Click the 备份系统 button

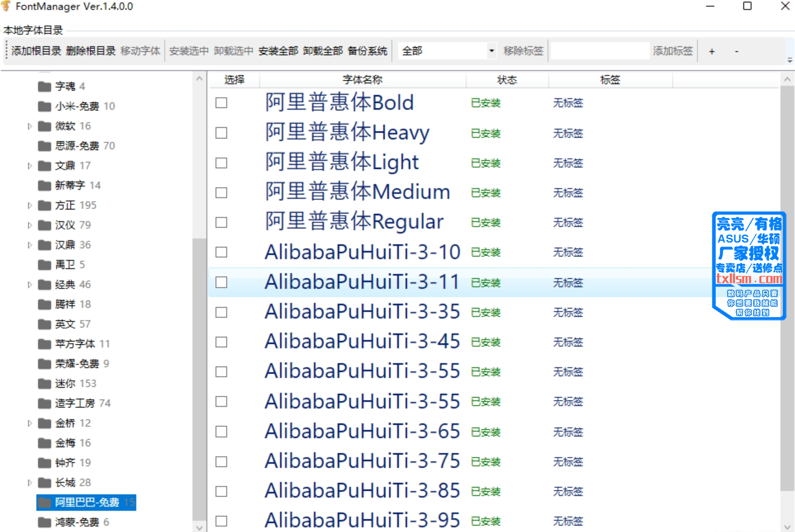367,51
